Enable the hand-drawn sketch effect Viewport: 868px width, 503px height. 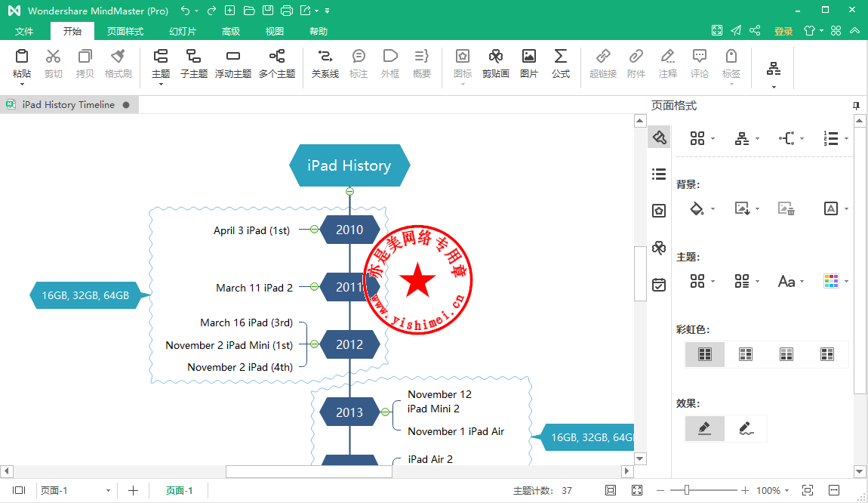pos(746,428)
